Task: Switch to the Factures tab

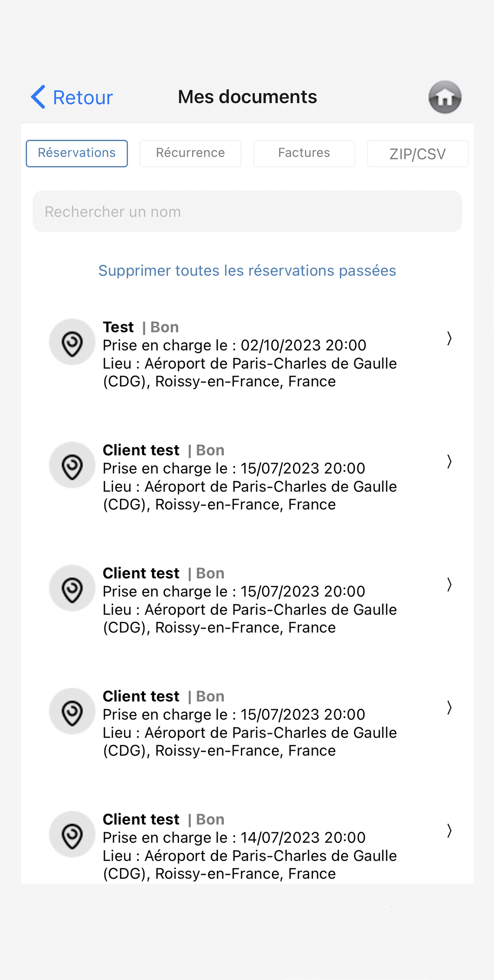Action: click(304, 154)
